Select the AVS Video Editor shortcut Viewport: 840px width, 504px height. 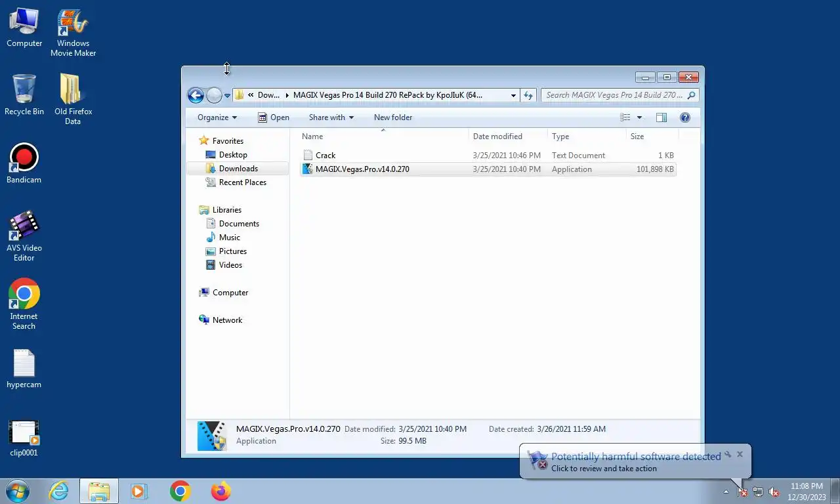click(x=24, y=236)
